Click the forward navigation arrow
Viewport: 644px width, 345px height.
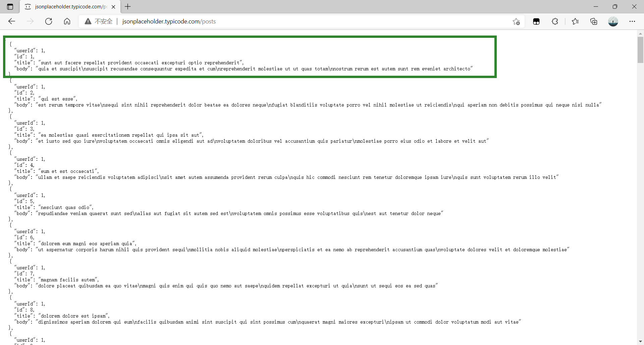pos(30,21)
